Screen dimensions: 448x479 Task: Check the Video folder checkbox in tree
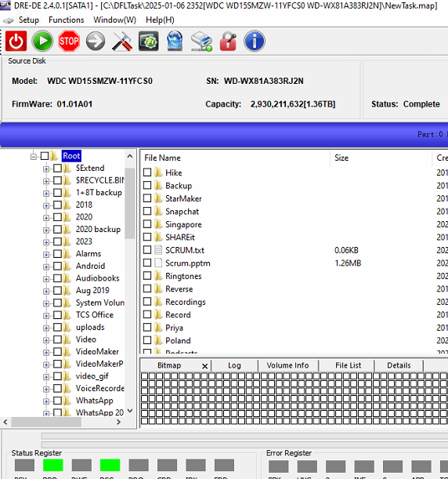[x=57, y=339]
